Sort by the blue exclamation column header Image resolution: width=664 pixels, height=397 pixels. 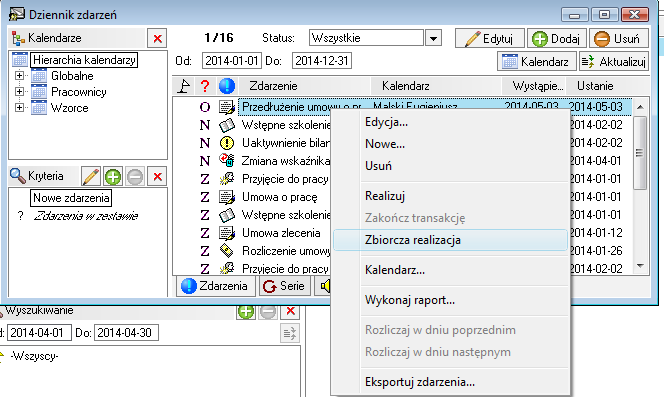(227, 86)
